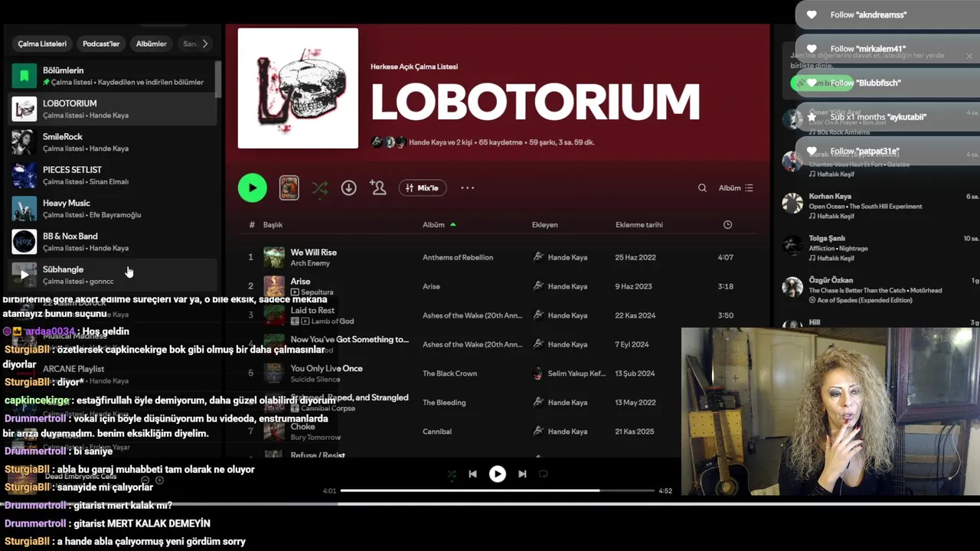Open the BB & Nox Band playlist
Image resolution: width=980 pixels, height=551 pixels.
(x=113, y=242)
